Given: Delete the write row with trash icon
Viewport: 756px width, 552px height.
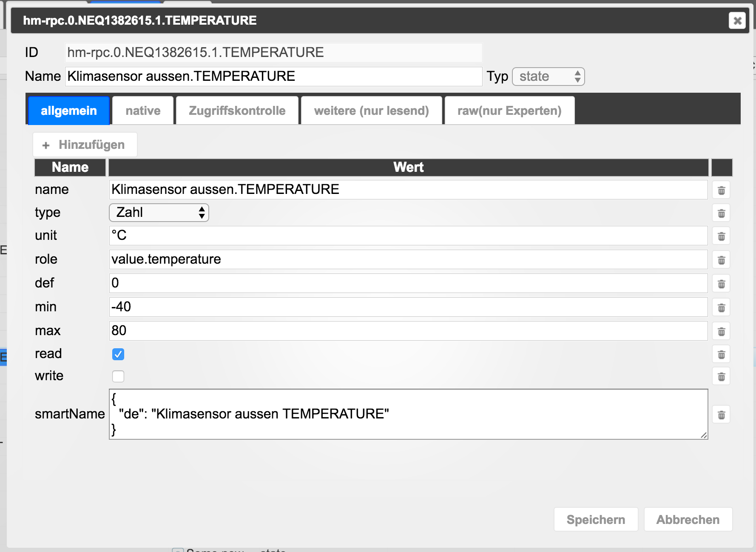Looking at the screenshot, I should click(721, 376).
